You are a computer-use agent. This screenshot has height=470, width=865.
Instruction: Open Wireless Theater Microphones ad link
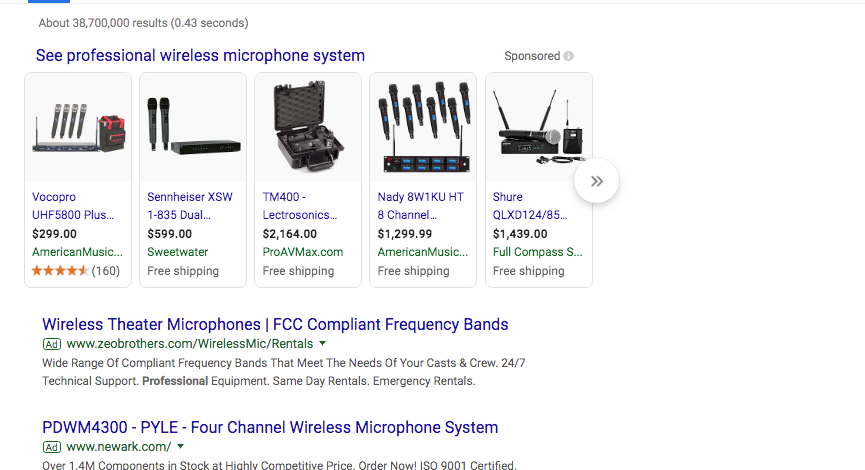click(x=275, y=325)
